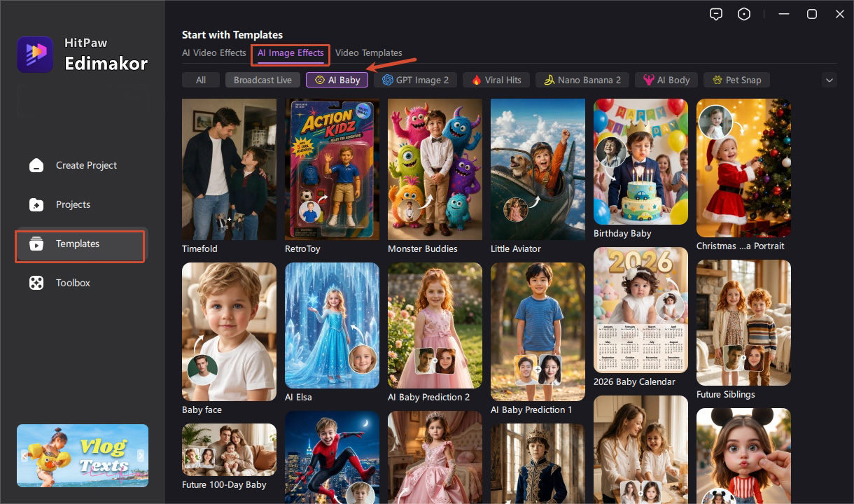Image resolution: width=854 pixels, height=504 pixels.
Task: Open the Toolbox sidebar icon
Action: pos(36,283)
